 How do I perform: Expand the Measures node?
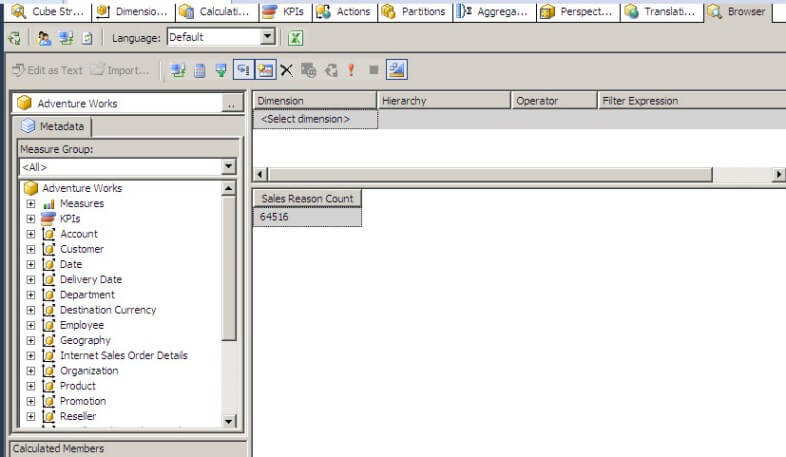[31, 203]
